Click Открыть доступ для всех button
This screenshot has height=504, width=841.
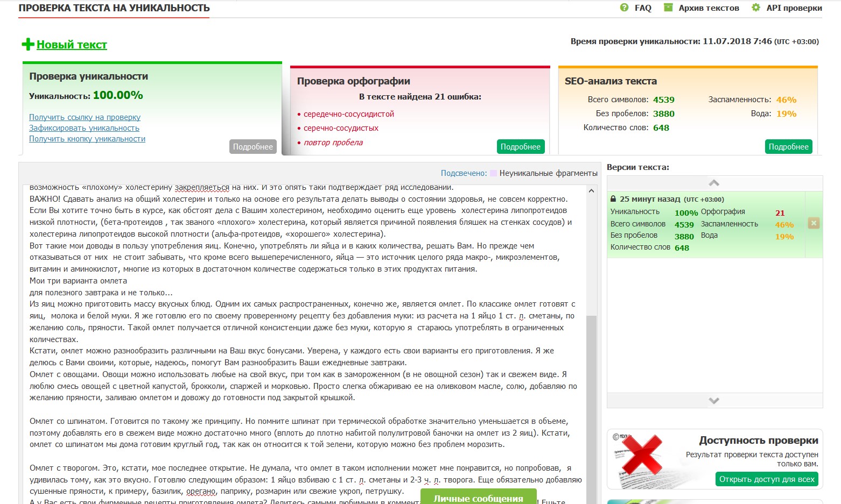(767, 479)
